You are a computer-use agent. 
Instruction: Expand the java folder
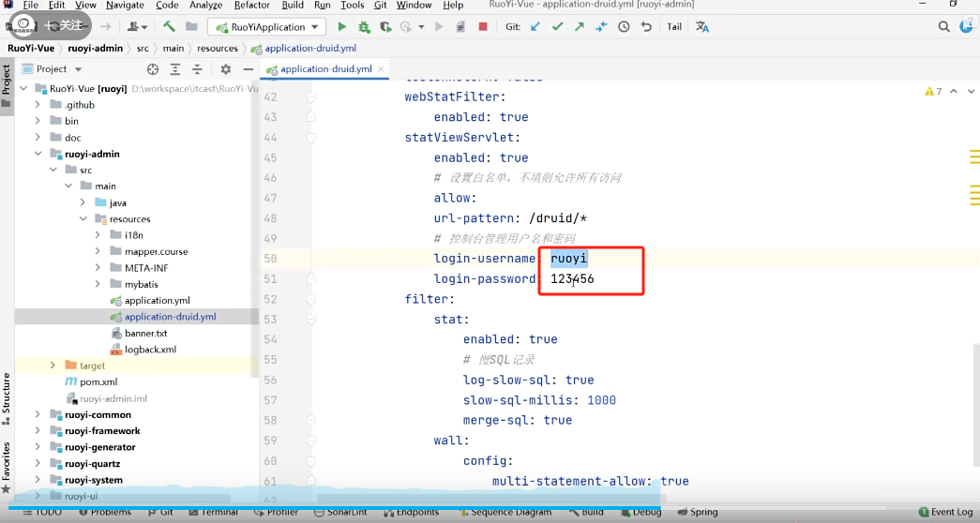click(x=83, y=202)
